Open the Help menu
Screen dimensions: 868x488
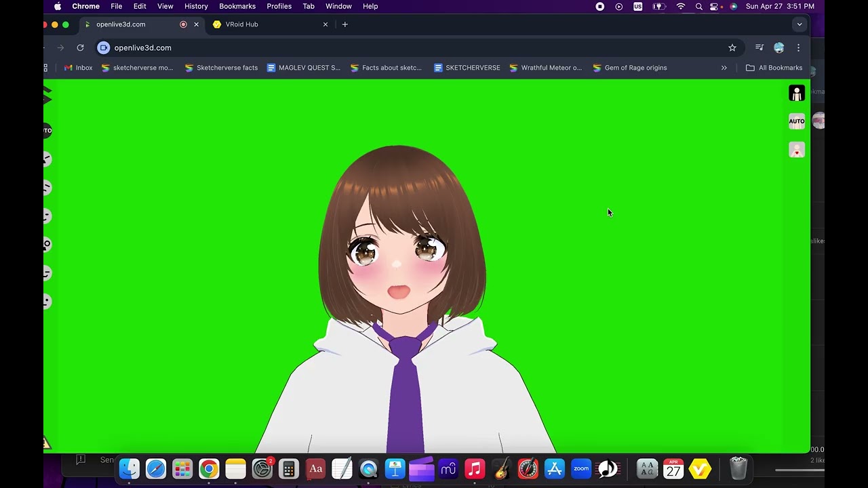tap(370, 6)
